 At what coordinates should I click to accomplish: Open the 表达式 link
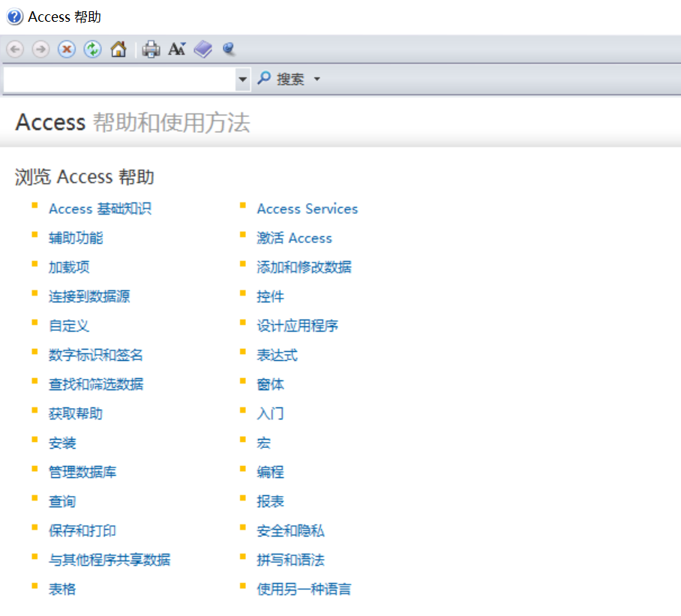click(x=277, y=356)
